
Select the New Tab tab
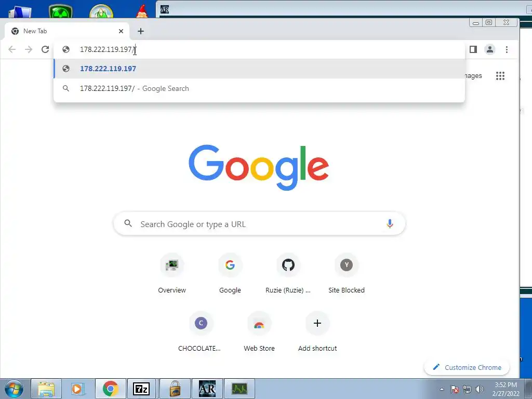(67, 31)
